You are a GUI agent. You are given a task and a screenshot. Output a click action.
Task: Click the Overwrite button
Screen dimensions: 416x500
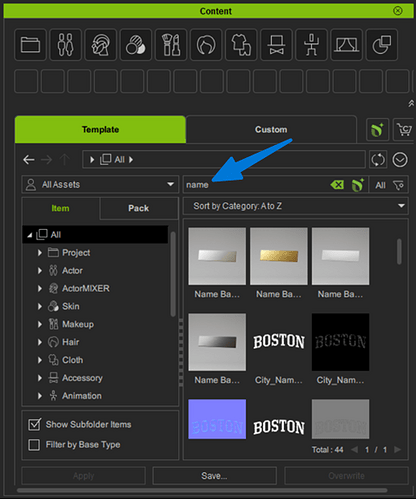point(346,476)
